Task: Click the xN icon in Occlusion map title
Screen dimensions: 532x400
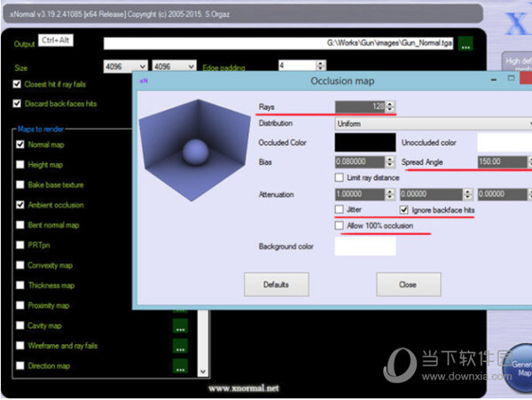Action: tap(144, 81)
